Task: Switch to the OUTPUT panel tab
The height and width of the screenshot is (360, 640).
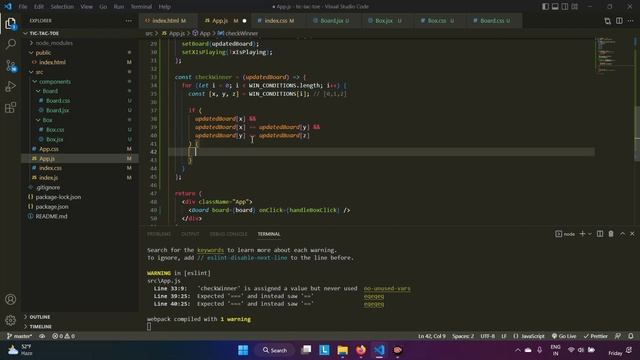Action: pyautogui.click(x=190, y=234)
